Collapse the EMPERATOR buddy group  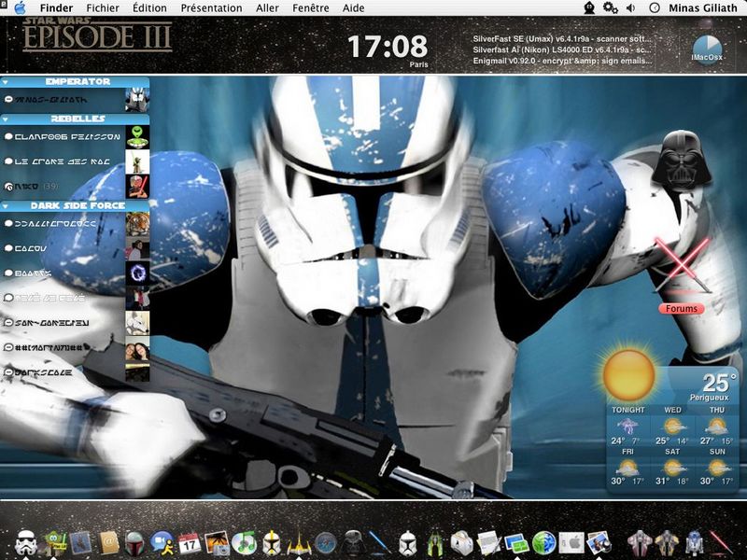pos(6,82)
